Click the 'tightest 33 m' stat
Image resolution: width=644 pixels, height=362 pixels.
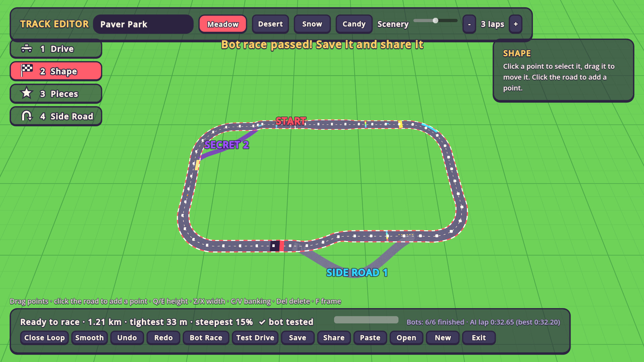coord(158,322)
